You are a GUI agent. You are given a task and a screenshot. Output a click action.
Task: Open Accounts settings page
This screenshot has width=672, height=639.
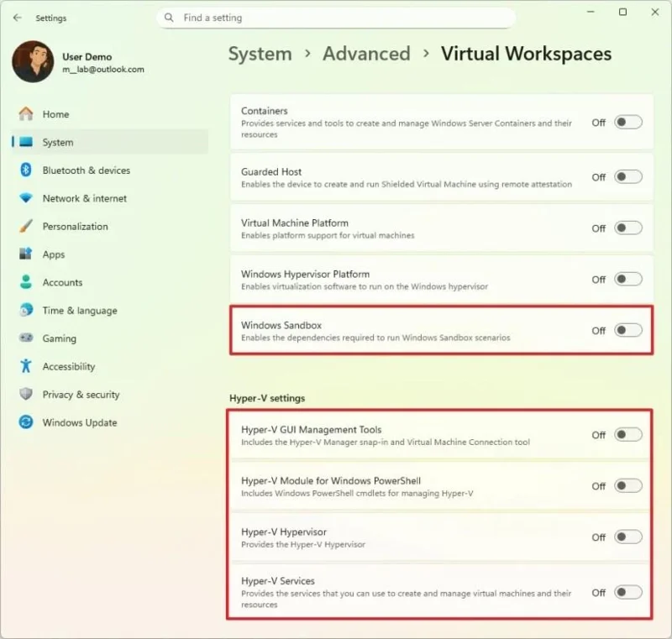[110, 282]
